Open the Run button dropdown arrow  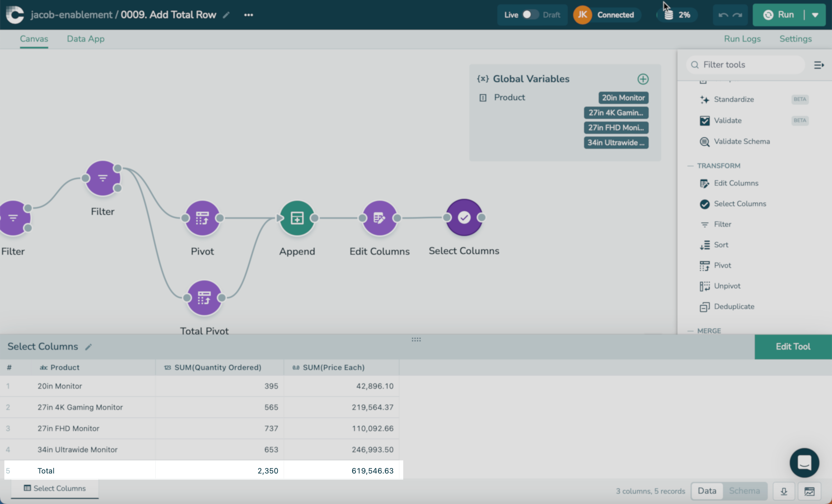(x=815, y=15)
